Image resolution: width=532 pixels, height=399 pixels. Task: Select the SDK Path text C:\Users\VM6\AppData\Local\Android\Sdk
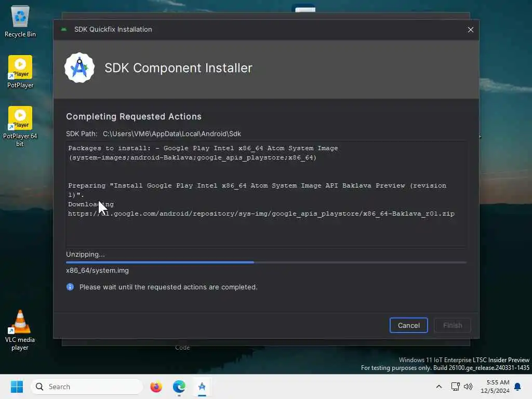tap(171, 134)
